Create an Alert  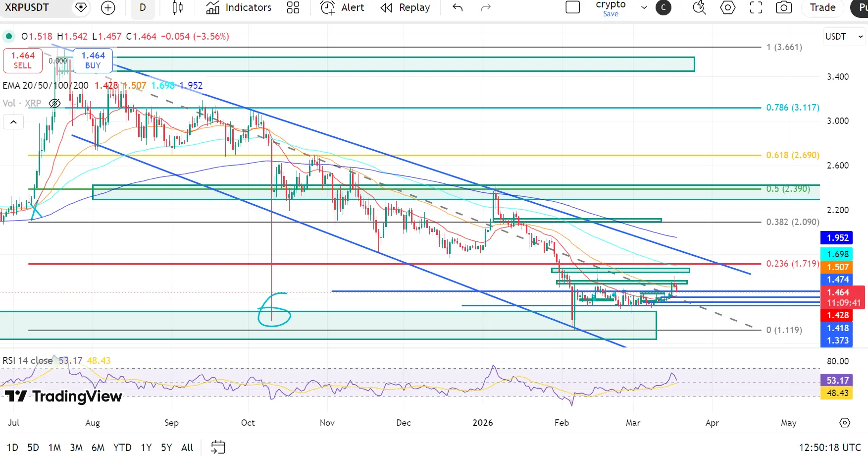pos(342,7)
